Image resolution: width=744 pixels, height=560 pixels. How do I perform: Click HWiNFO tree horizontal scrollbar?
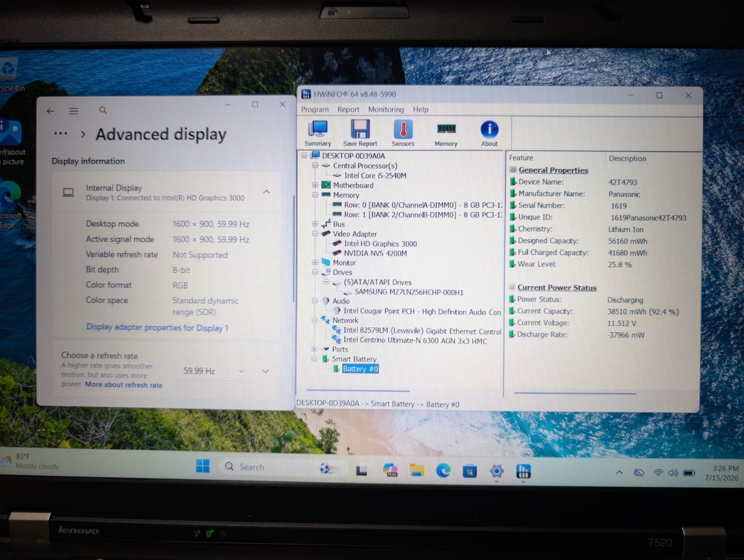tap(358, 391)
